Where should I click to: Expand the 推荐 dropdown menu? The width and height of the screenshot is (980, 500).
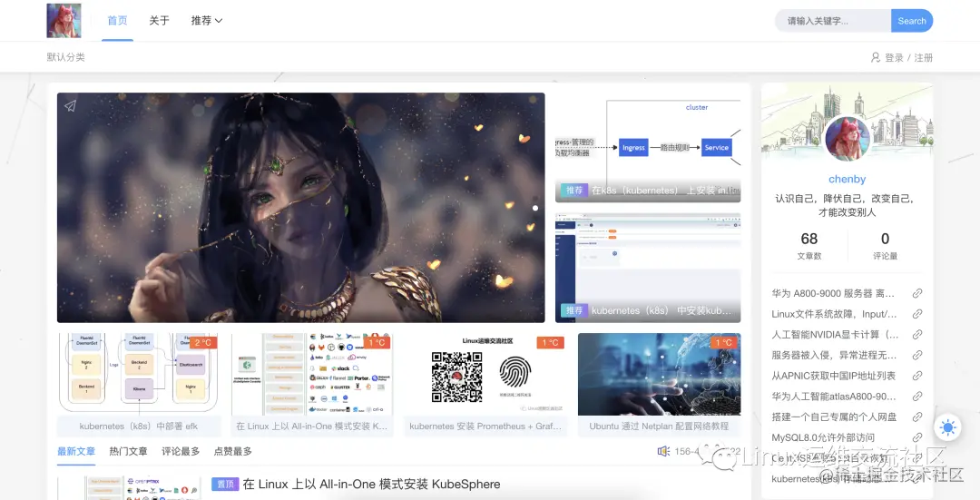click(207, 20)
